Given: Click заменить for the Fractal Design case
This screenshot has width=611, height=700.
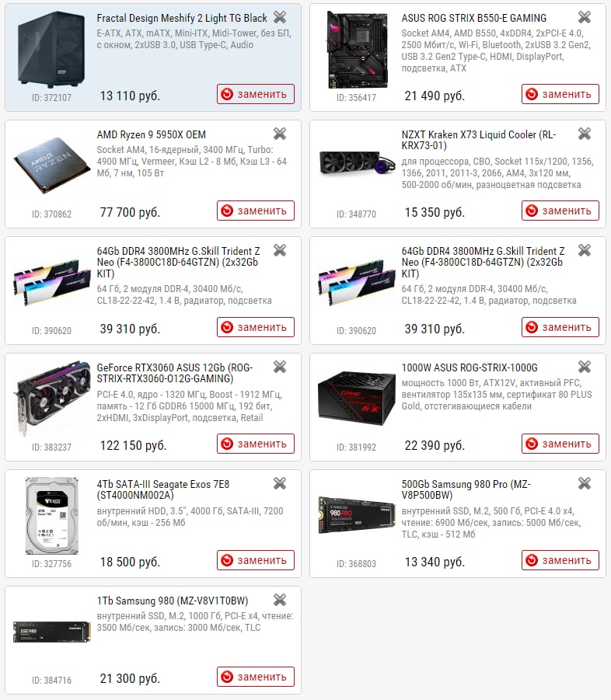Looking at the screenshot, I should tap(256, 94).
